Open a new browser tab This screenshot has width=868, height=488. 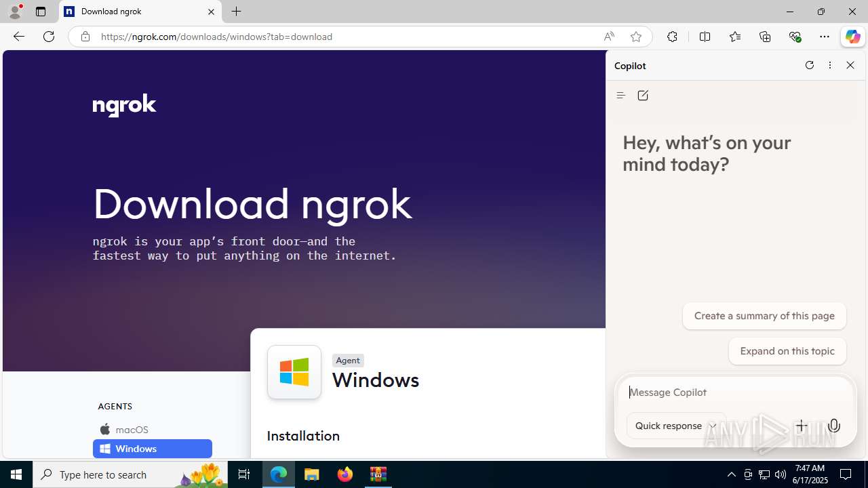[236, 12]
